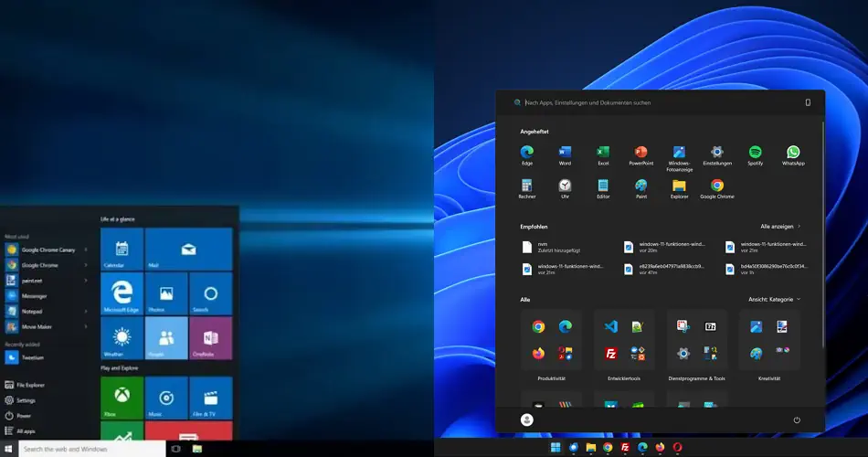
Task: Open WhatsApp pinned app
Action: tap(793, 155)
